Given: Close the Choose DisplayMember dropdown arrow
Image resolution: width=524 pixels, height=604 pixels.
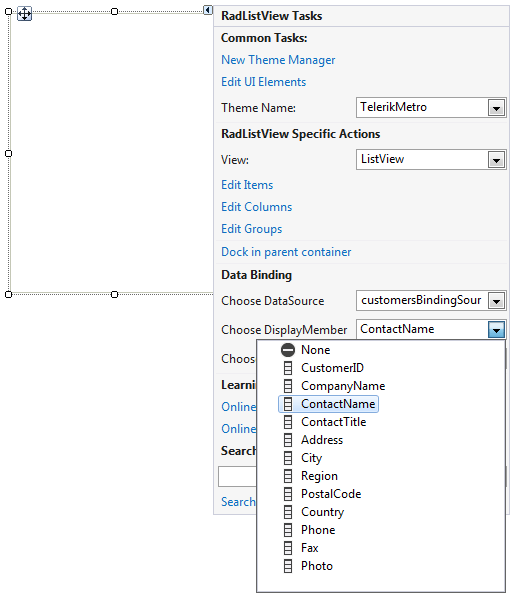Looking at the screenshot, I should point(496,330).
